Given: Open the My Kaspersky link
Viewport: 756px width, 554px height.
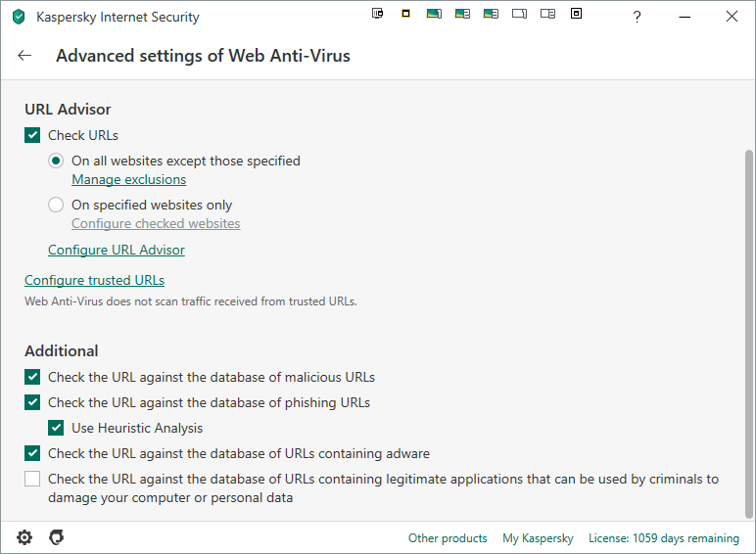Looking at the screenshot, I should click(537, 538).
